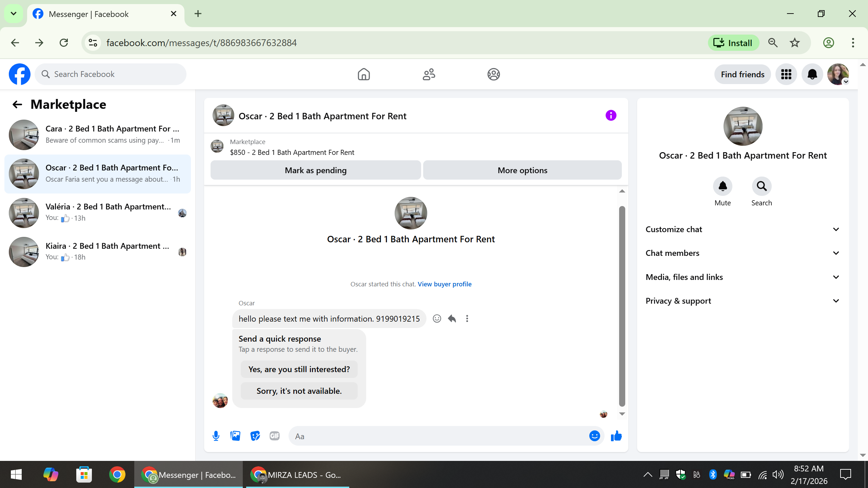
Task: Expand Privacy & support section
Action: (x=743, y=301)
